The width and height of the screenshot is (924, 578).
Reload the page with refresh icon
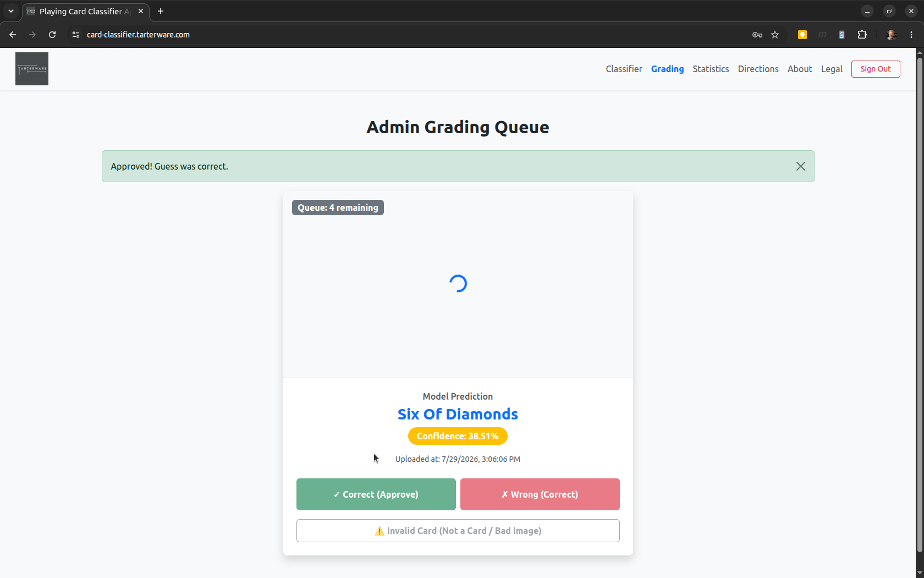52,35
